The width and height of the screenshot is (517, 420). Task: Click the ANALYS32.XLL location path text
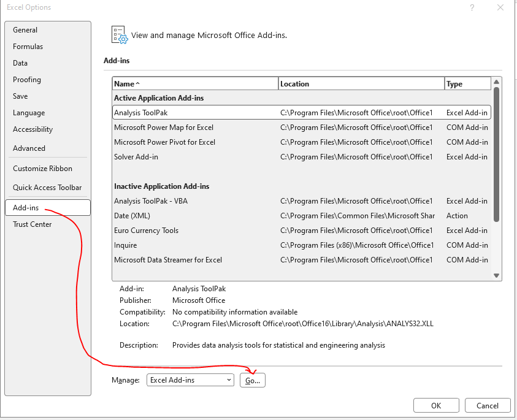click(x=303, y=324)
